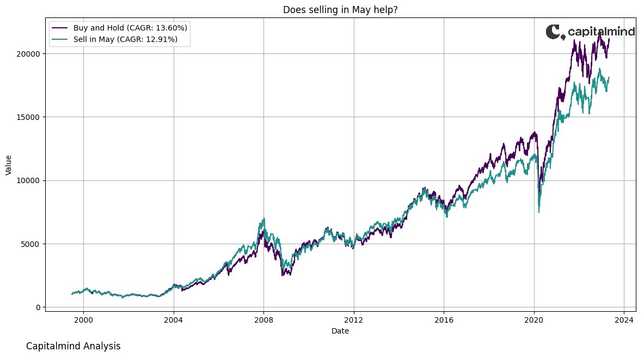Click the 2012 x-axis tick label
Screen dimensions: 644x357
[x=354, y=319]
